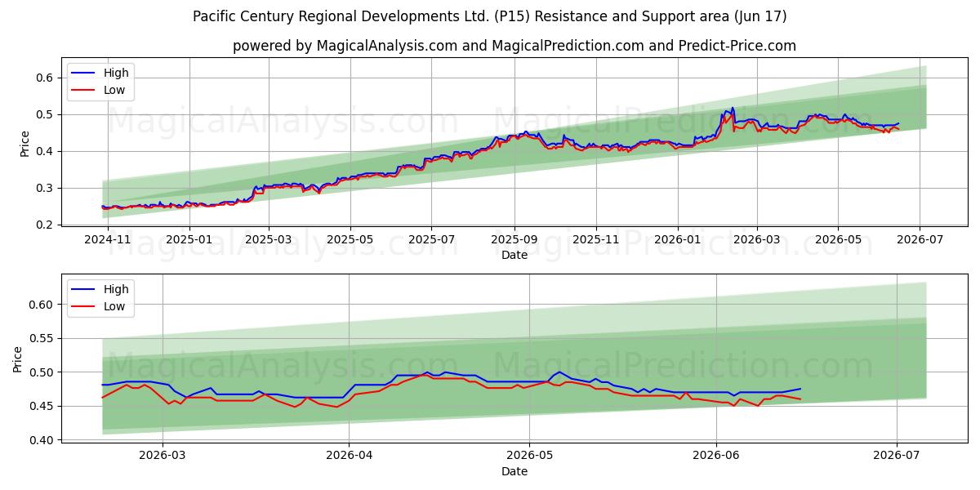The height and width of the screenshot is (490, 980).
Task: Click the 0.55 price tick on bottom chart
Action: [42, 338]
